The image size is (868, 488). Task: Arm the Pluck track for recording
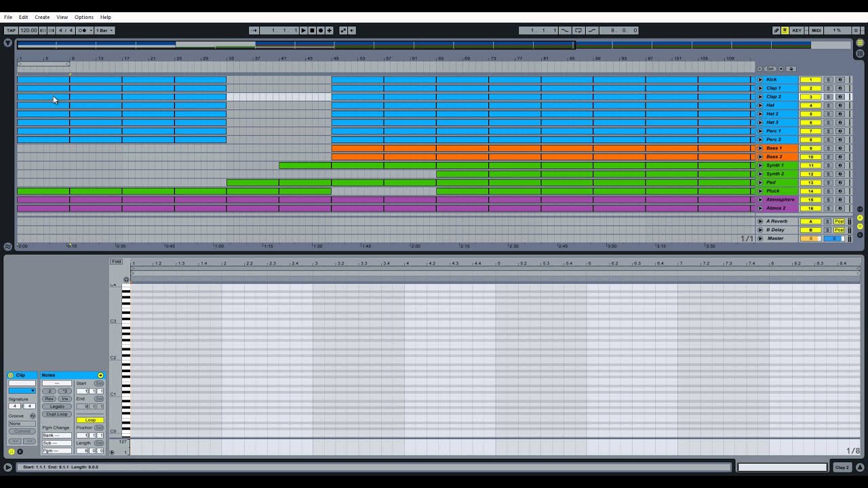point(840,191)
